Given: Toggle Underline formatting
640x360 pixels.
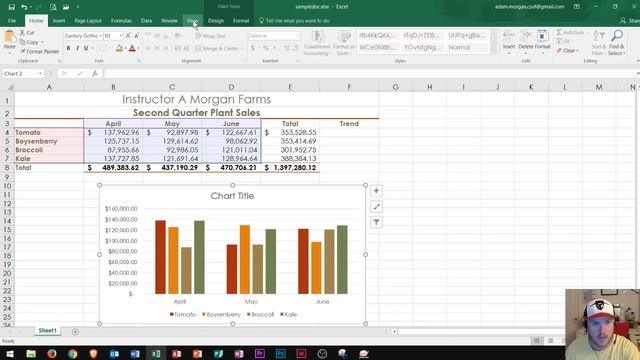Looking at the screenshot, I should [x=86, y=49].
